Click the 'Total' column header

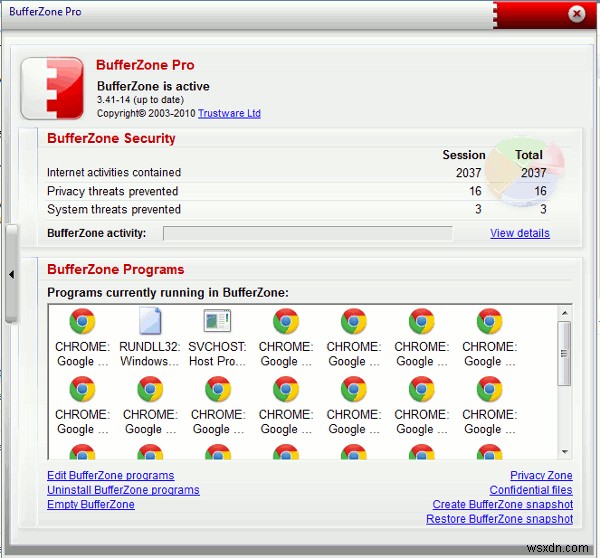[529, 155]
